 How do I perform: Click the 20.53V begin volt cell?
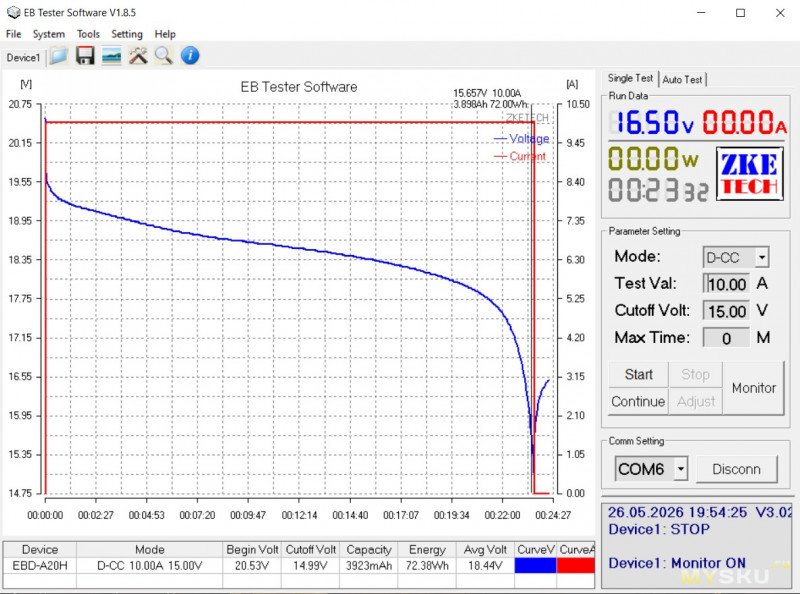click(252, 565)
